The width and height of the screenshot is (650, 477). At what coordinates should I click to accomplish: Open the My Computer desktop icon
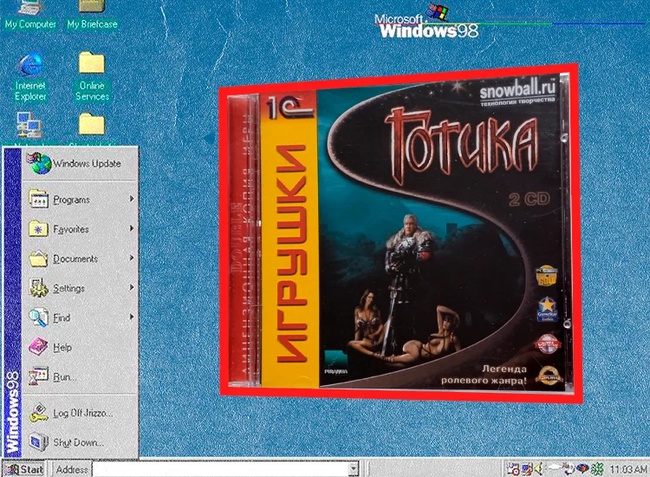(30, 15)
